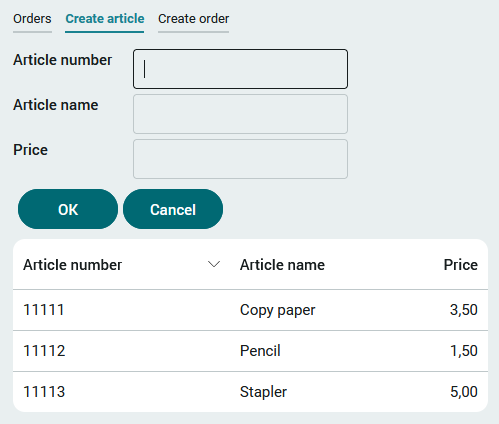Image resolution: width=499 pixels, height=424 pixels.
Task: Click the Price column header
Action: pos(461,265)
